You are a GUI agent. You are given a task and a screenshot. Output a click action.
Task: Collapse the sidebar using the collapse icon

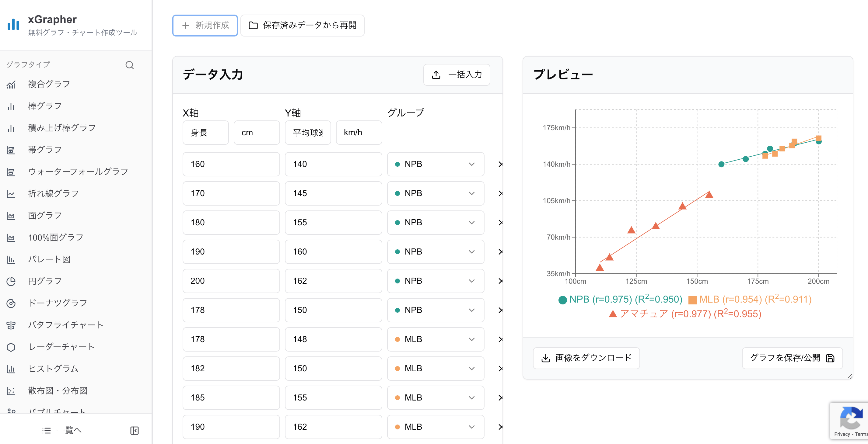[x=134, y=430]
